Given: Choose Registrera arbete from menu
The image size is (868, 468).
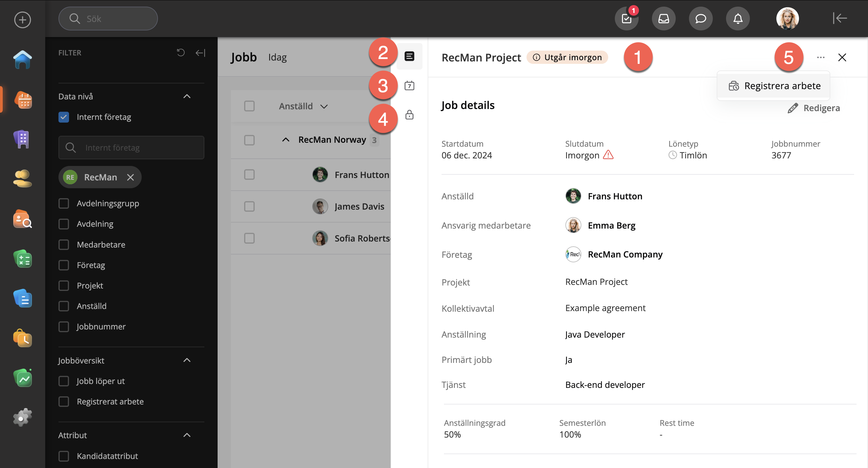Looking at the screenshot, I should 774,86.
